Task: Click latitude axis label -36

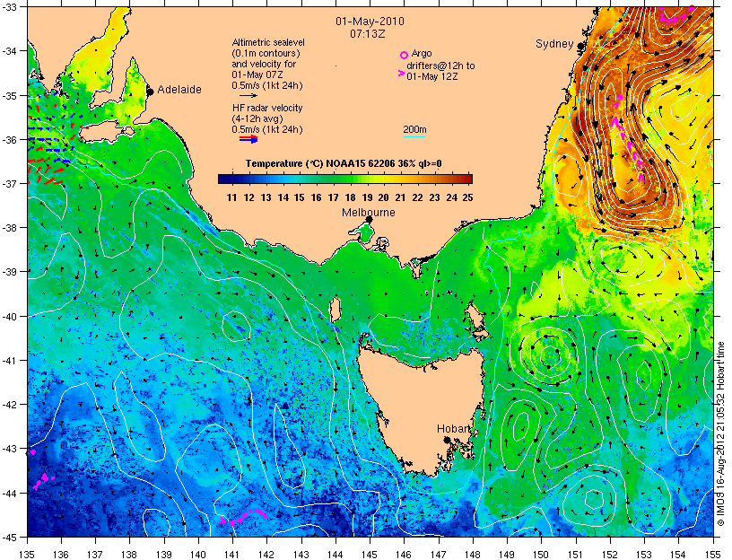Action: 9,140
